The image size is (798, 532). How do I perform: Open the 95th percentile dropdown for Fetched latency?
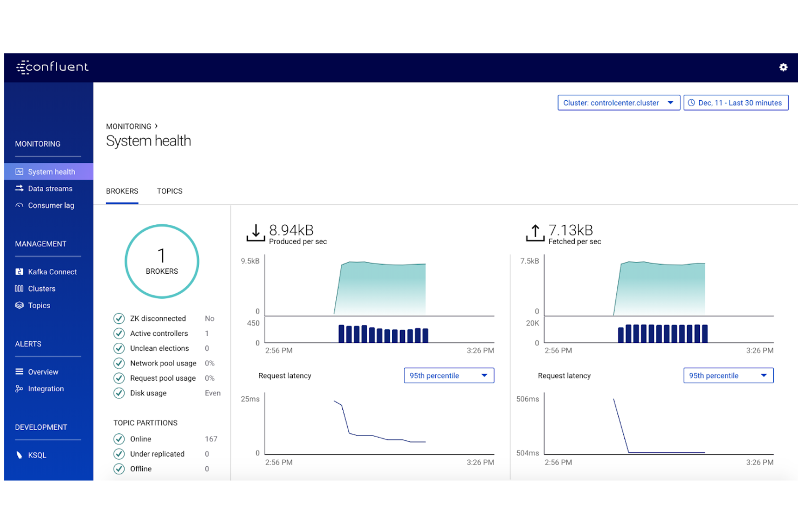coord(728,375)
